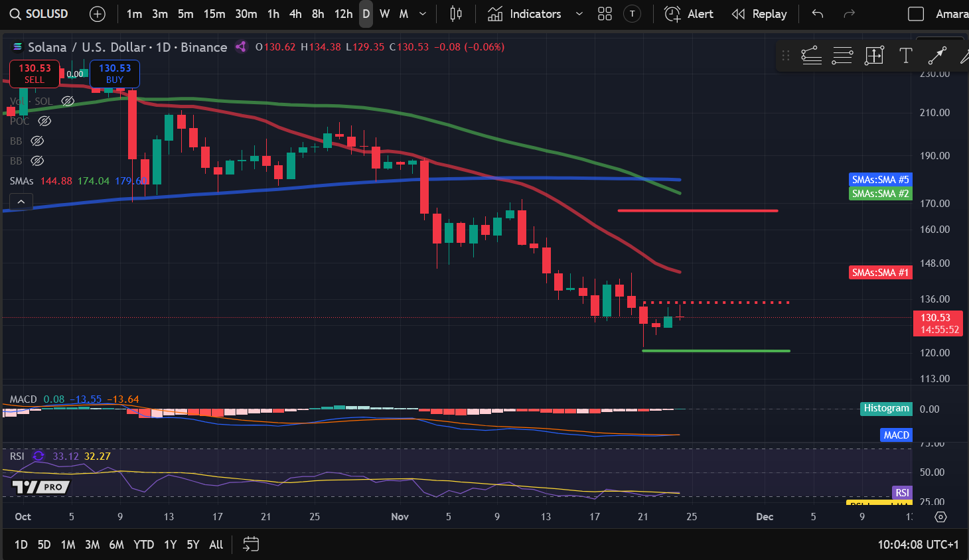The image size is (969, 560).
Task: Click the symbol search magnifier icon
Action: [15, 13]
